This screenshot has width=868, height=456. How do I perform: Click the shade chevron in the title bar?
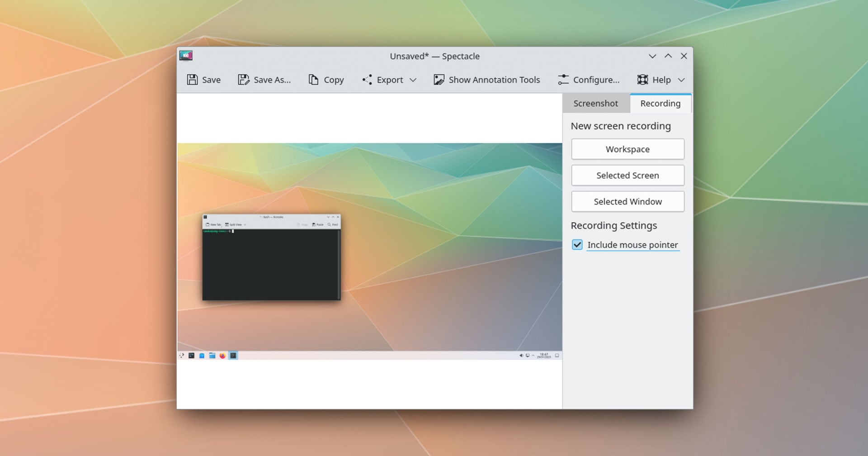click(x=652, y=56)
